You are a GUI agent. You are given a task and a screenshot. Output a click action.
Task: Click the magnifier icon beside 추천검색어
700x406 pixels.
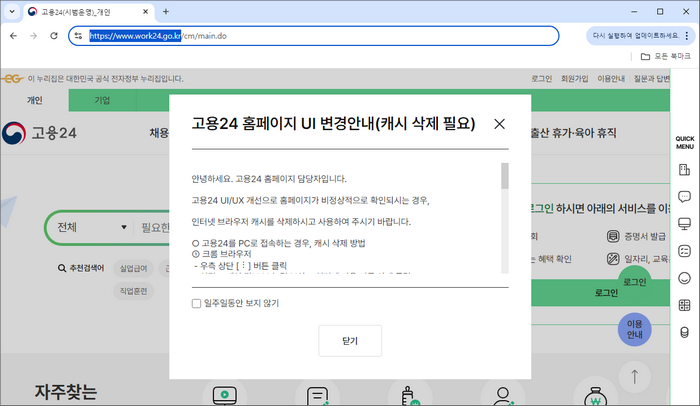point(62,268)
